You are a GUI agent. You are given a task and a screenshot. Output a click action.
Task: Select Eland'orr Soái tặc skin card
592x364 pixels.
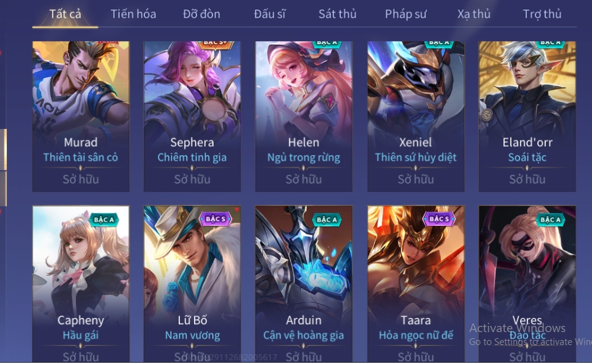pos(527,116)
